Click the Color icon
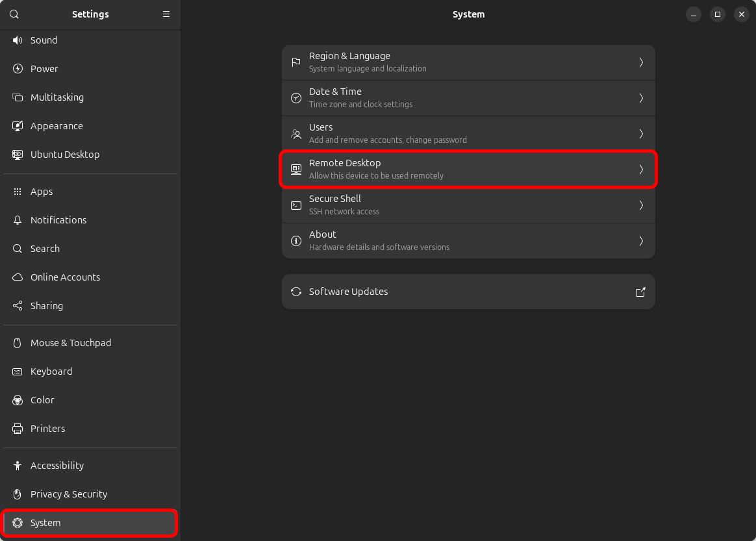 click(18, 400)
